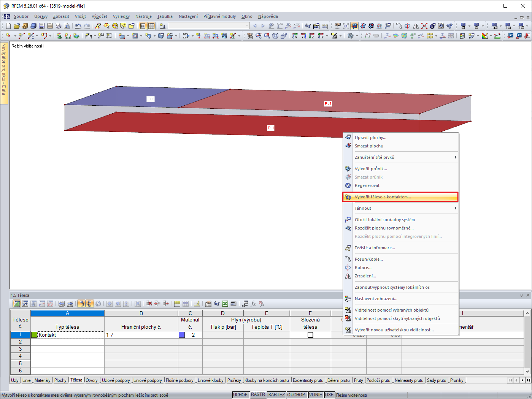Select the 'Kontakt' cell in row 1
This screenshot has width=532, height=399.
(67, 335)
